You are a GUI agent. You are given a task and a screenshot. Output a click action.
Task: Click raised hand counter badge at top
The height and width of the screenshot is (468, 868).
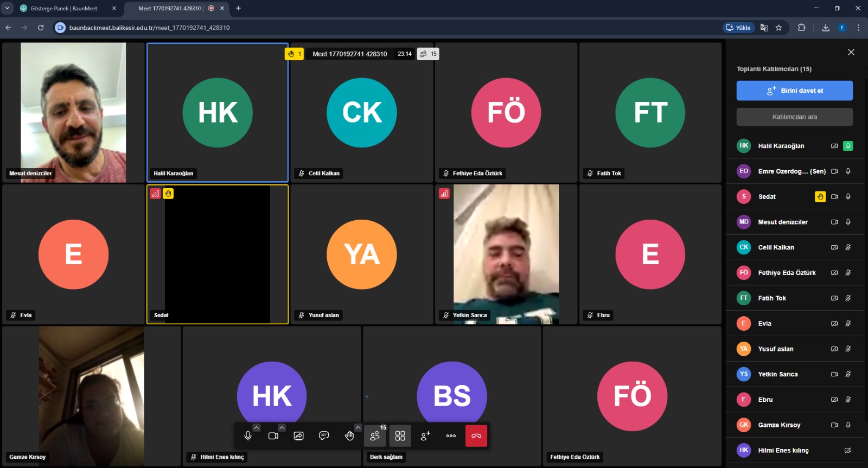(294, 54)
